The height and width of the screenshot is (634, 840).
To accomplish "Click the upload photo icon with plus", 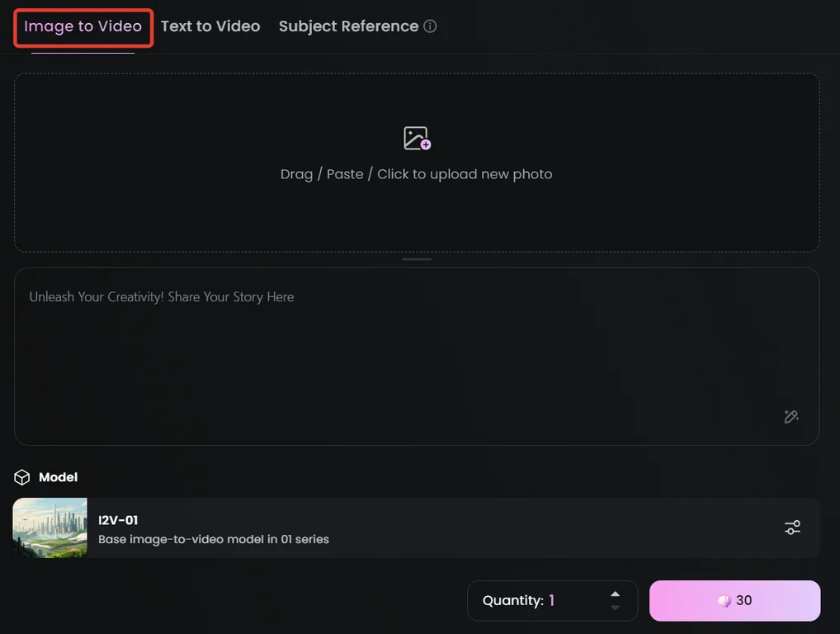I will (417, 138).
